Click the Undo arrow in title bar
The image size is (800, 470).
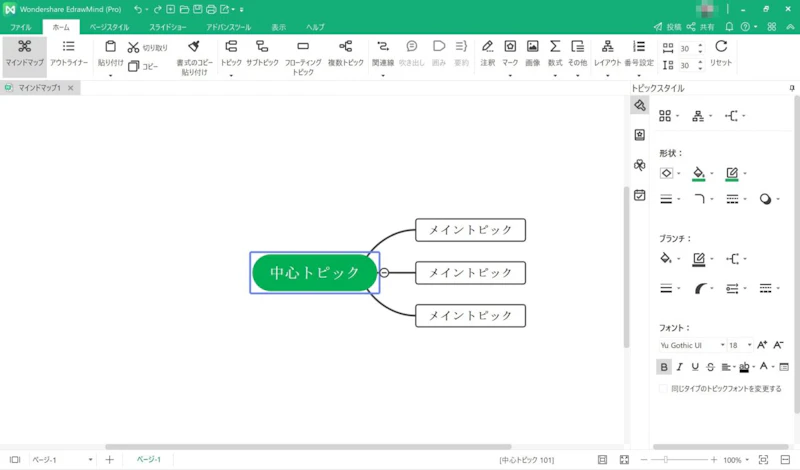tap(138, 9)
